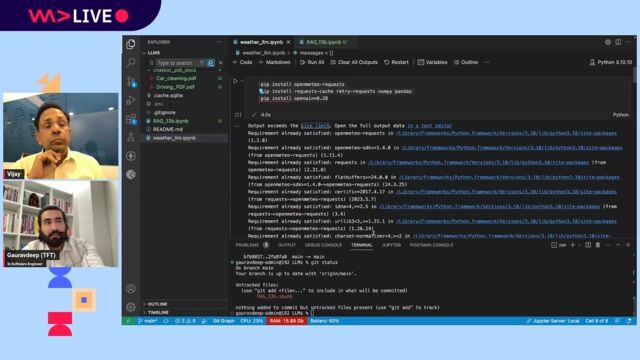Open the cell run options dropdown arrow
The width and height of the screenshot is (640, 360).
pos(242,81)
